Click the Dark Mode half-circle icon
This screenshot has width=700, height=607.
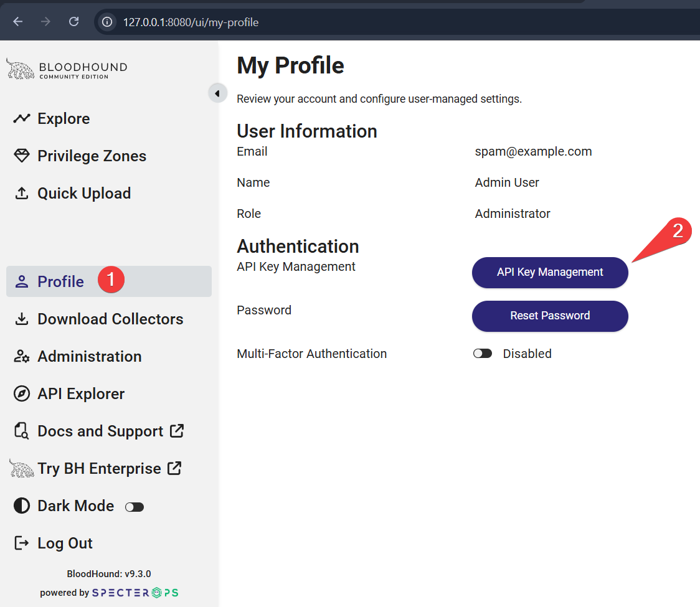(x=21, y=506)
